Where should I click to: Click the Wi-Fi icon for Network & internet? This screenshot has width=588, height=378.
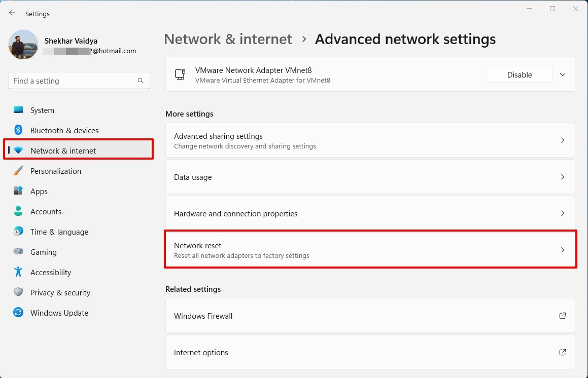point(18,150)
